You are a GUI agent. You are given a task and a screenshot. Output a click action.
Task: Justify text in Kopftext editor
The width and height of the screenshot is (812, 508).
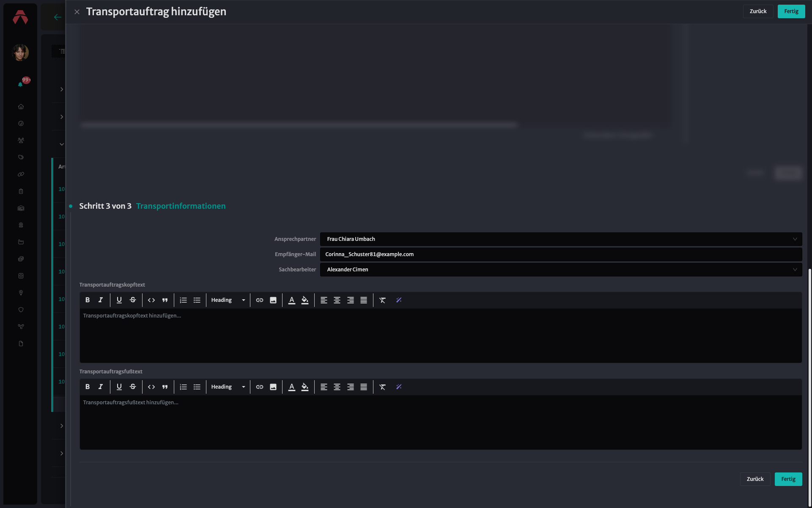(x=364, y=300)
